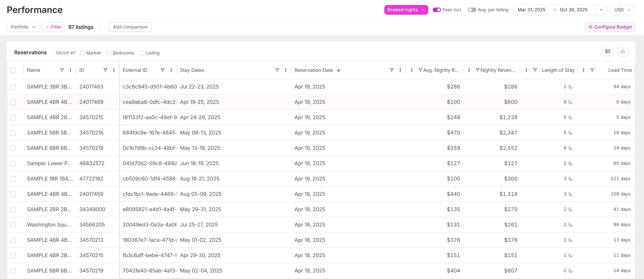
Task: Tick the select-all header checkbox
Action: [13, 70]
